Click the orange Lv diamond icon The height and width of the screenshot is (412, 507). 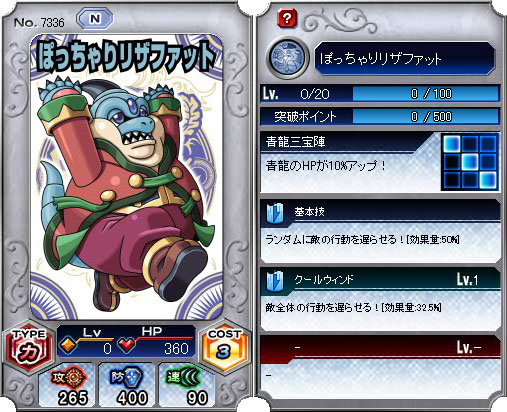tap(68, 345)
